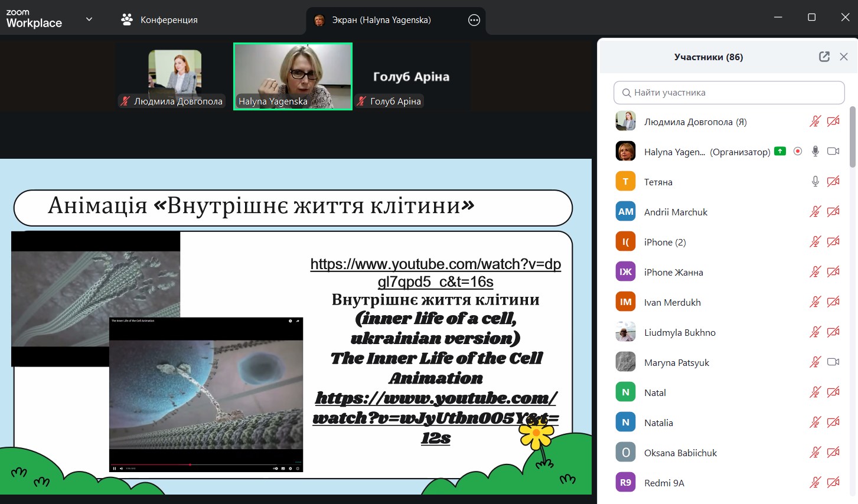Click microphone icon next to Тетяна
This screenshot has height=504, width=858.
[x=815, y=181]
